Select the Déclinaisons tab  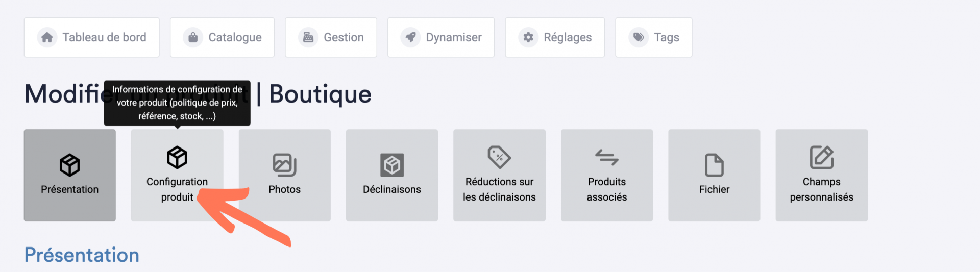tap(392, 175)
